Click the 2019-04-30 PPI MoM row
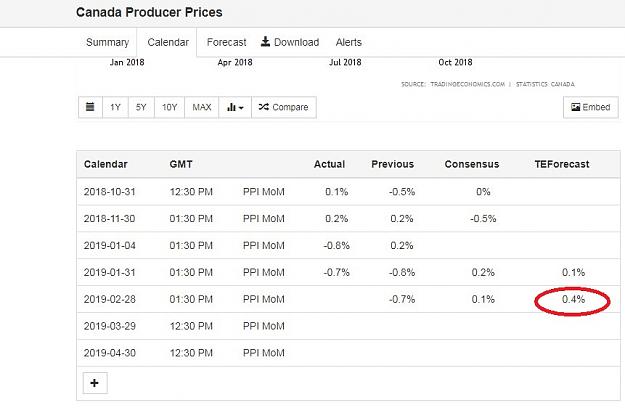This screenshot has height=413, width=625. [348, 353]
